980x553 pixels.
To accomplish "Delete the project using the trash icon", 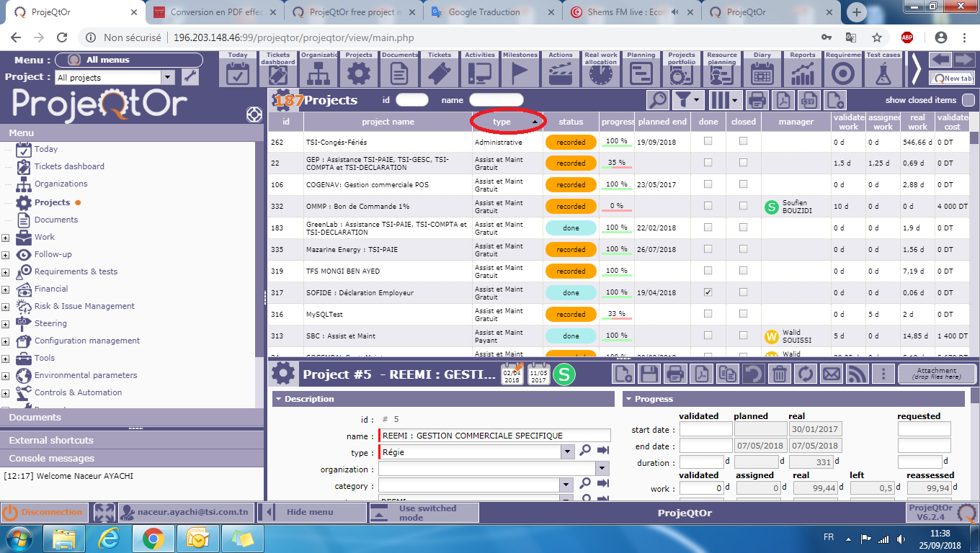I will coord(779,374).
